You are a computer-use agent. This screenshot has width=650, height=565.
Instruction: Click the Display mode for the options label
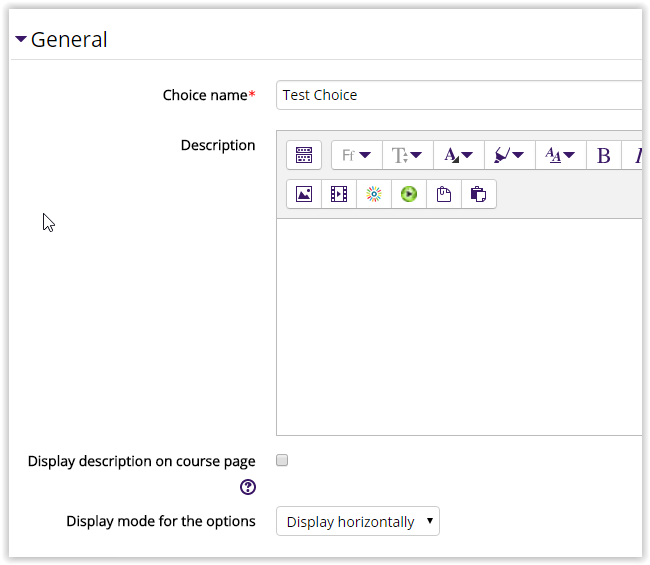[161, 521]
